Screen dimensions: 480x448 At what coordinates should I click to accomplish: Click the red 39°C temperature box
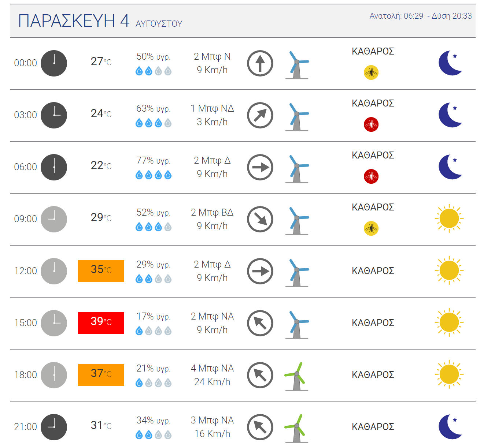click(x=101, y=323)
